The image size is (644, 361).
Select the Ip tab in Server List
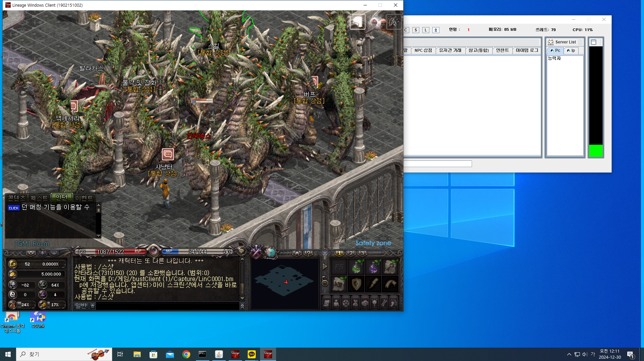coord(571,50)
